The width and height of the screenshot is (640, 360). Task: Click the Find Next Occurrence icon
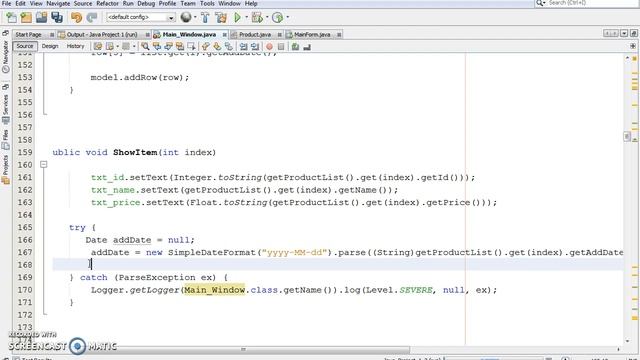[x=168, y=47]
